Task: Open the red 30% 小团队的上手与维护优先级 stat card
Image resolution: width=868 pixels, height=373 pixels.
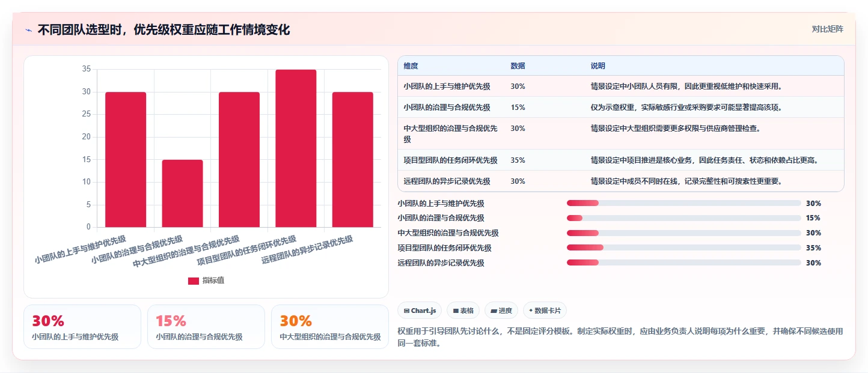Action: point(82,327)
